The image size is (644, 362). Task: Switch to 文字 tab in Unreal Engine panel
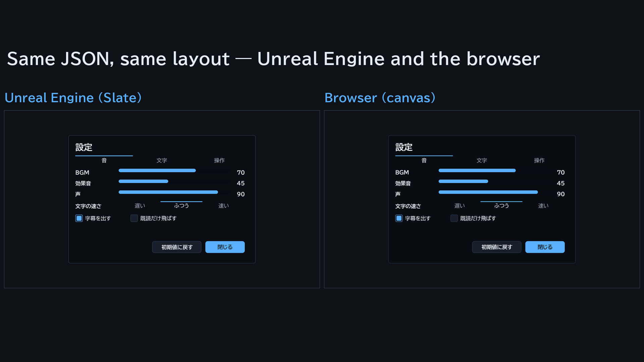click(162, 160)
